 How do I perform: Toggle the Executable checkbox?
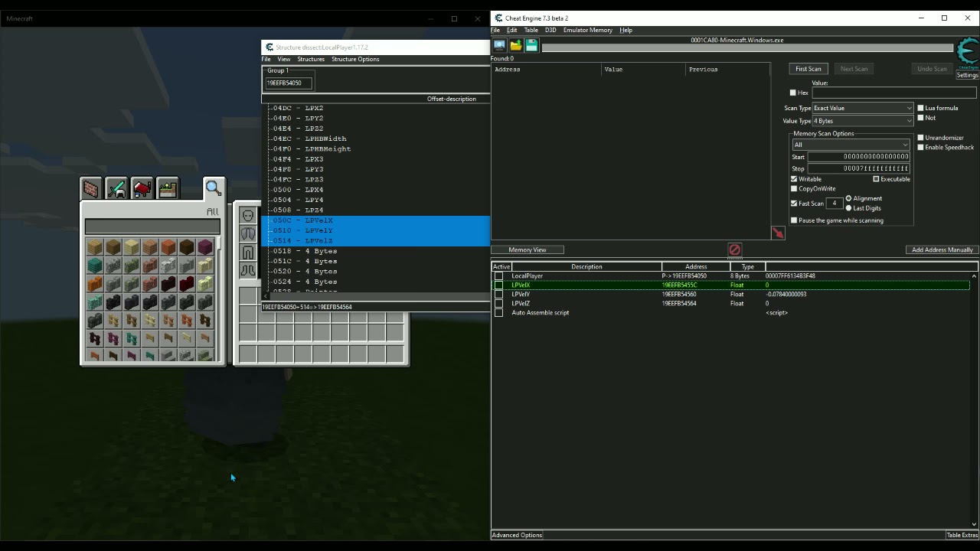point(876,179)
